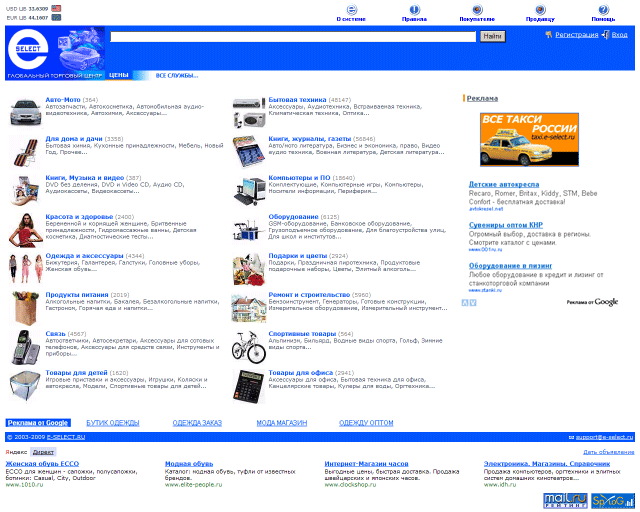Click the 'О системе' icon
The image size is (640, 512).
350,9
